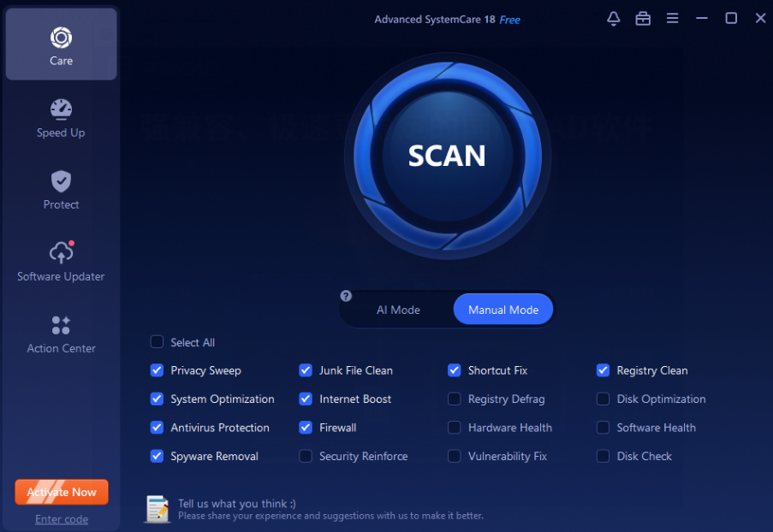The width and height of the screenshot is (773, 532).
Task: Uncheck the Firewall checkbox
Action: point(306,427)
